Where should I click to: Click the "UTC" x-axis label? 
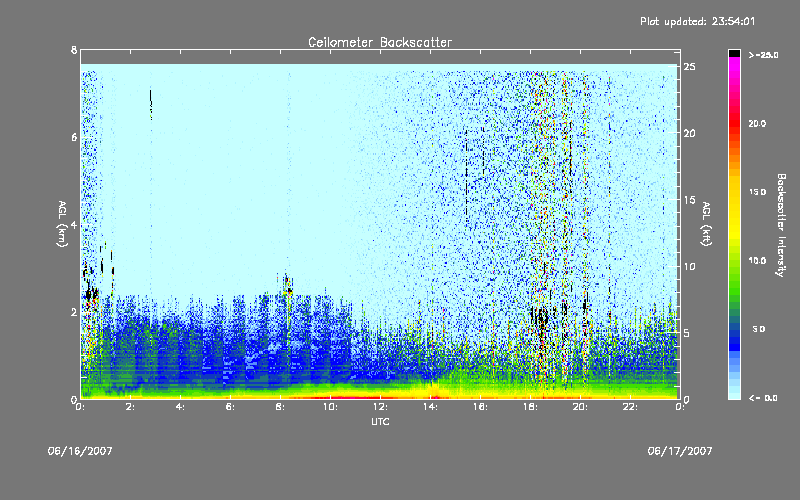[380, 422]
